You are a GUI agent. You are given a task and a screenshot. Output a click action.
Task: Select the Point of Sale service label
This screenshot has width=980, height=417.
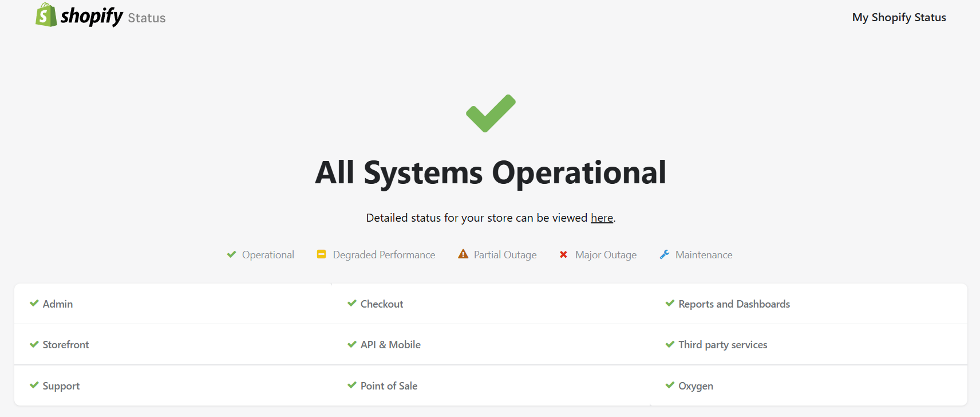pyautogui.click(x=389, y=386)
